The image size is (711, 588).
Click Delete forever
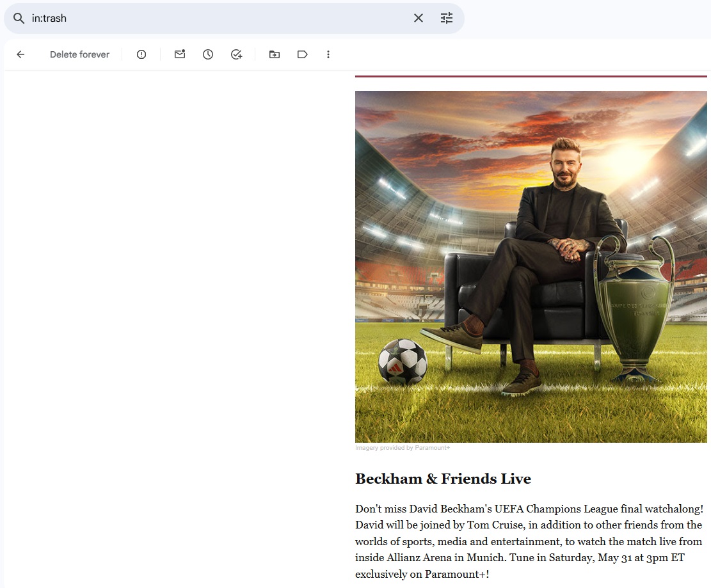click(79, 54)
